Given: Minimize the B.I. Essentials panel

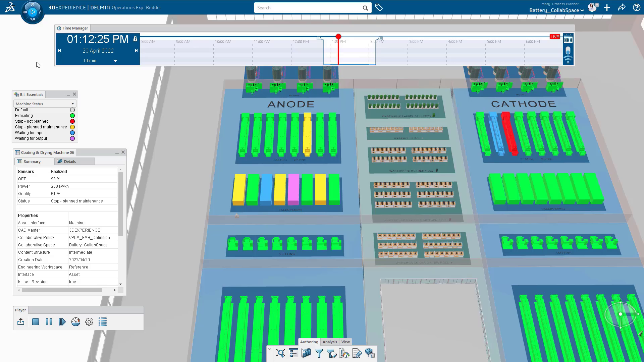Looking at the screenshot, I should pyautogui.click(x=68, y=95).
